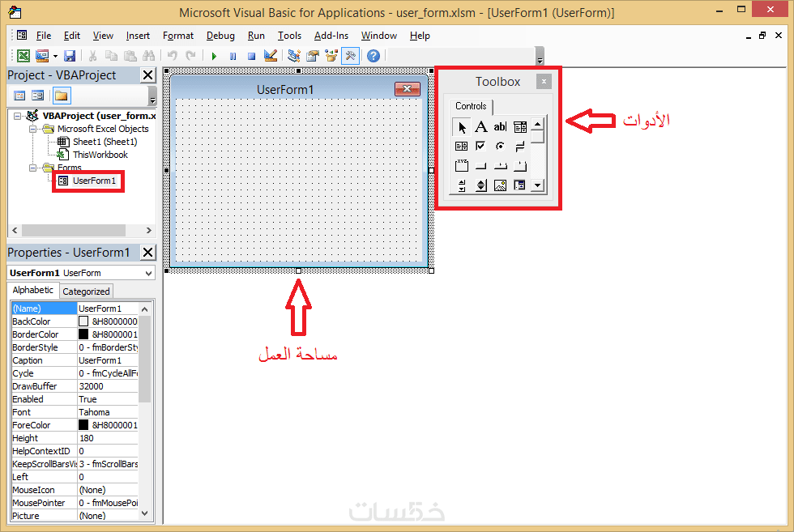Image resolution: width=794 pixels, height=532 pixels.
Task: Open the UserForm1 object dropdown in Properties
Action: 149,274
